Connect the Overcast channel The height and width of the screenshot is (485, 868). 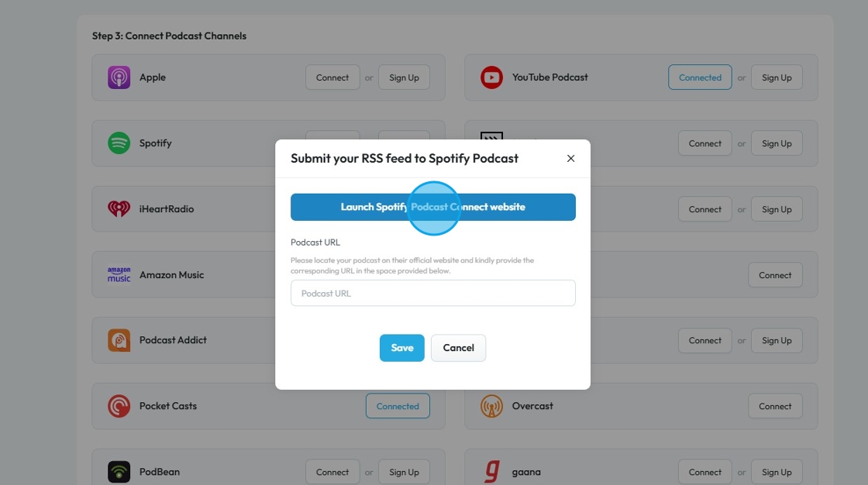775,406
